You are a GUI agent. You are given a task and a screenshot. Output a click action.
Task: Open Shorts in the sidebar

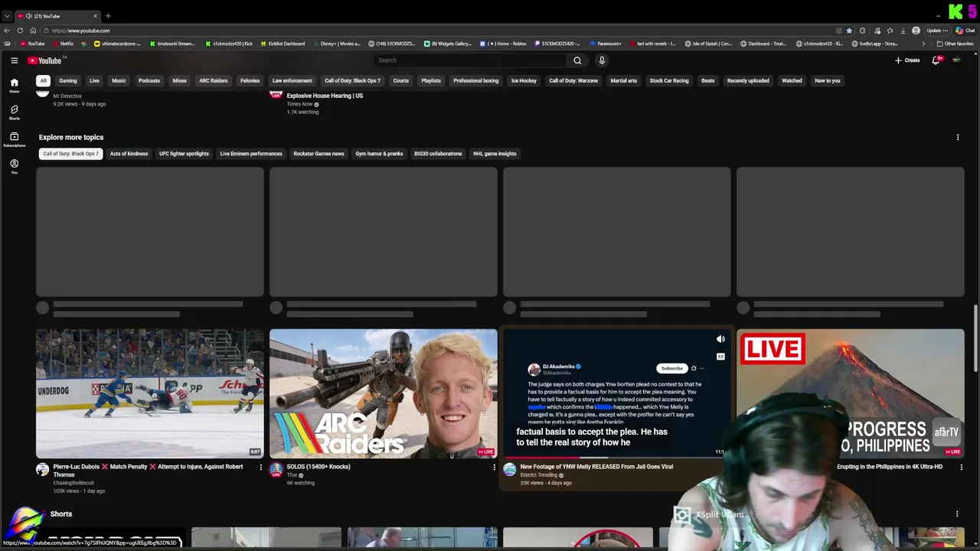pos(14,112)
